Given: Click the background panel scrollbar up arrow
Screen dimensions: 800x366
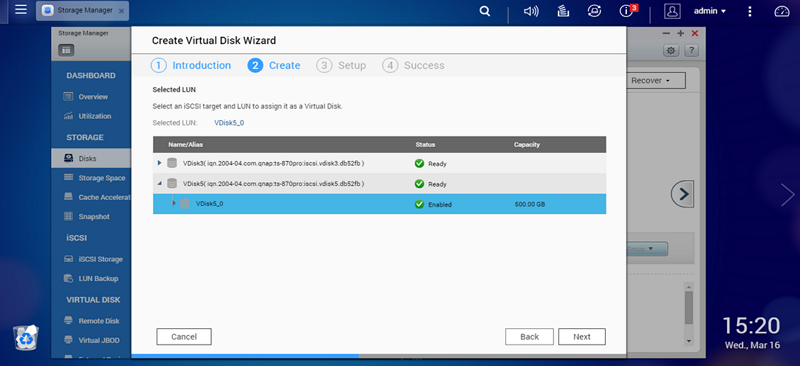Looking at the screenshot, I should 689,286.
